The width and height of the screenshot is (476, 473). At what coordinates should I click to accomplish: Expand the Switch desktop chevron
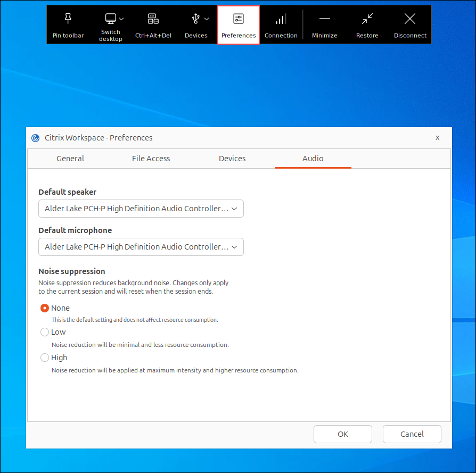click(x=121, y=19)
